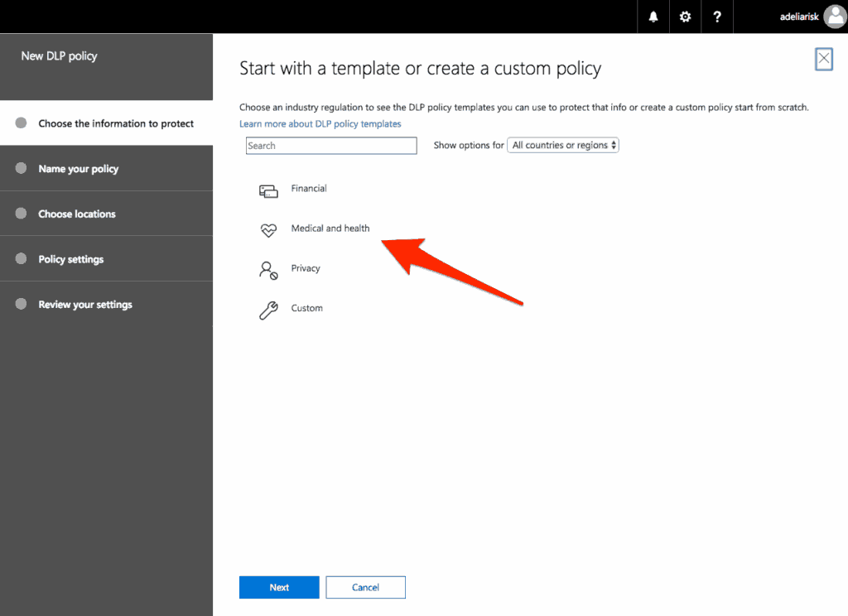Open the DLP policy templates learn more link

[320, 123]
